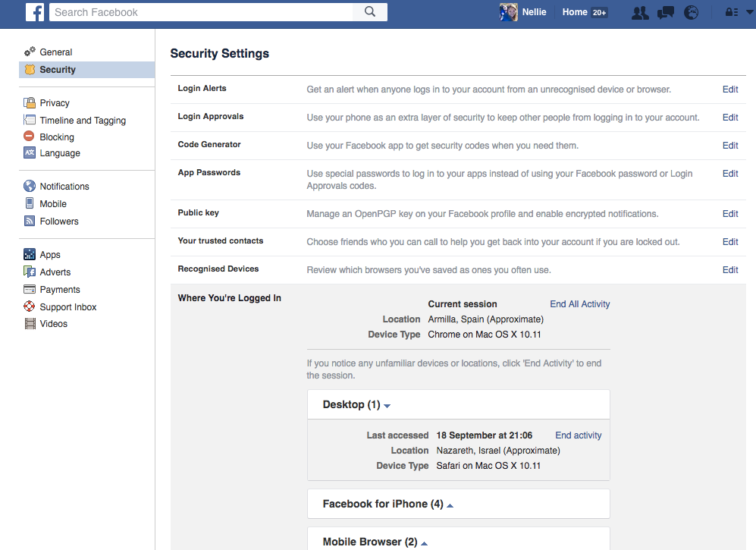Viewport: 756px width, 550px height.
Task: Open Nellie's profile picture thumbnail
Action: click(x=509, y=12)
